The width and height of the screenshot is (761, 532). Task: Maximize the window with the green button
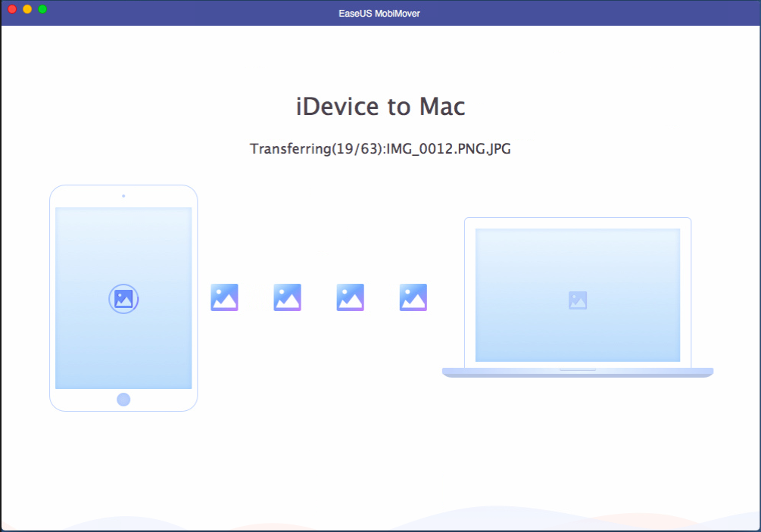click(x=42, y=9)
